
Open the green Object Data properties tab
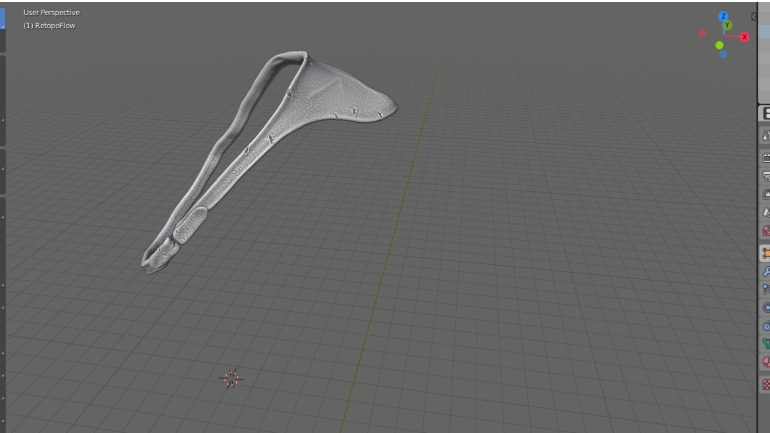[x=765, y=344]
